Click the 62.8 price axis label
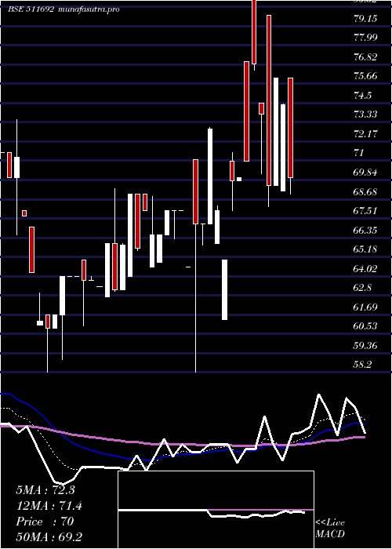The width and height of the screenshot is (392, 549). click(362, 288)
